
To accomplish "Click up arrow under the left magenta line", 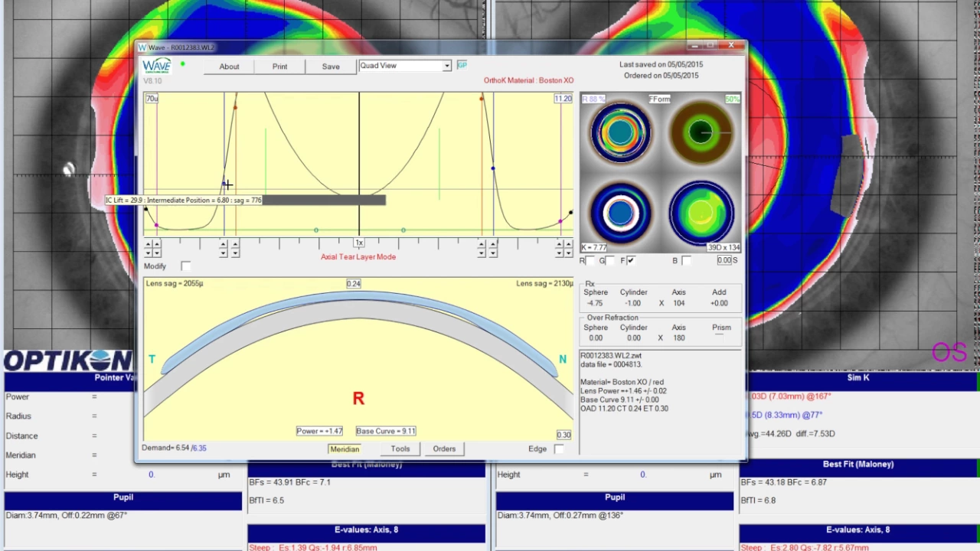I will click(157, 244).
